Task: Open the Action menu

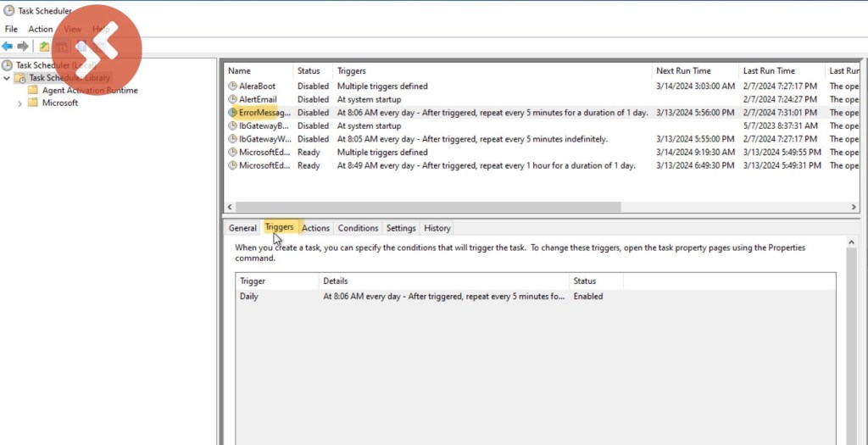Action: pyautogui.click(x=41, y=29)
